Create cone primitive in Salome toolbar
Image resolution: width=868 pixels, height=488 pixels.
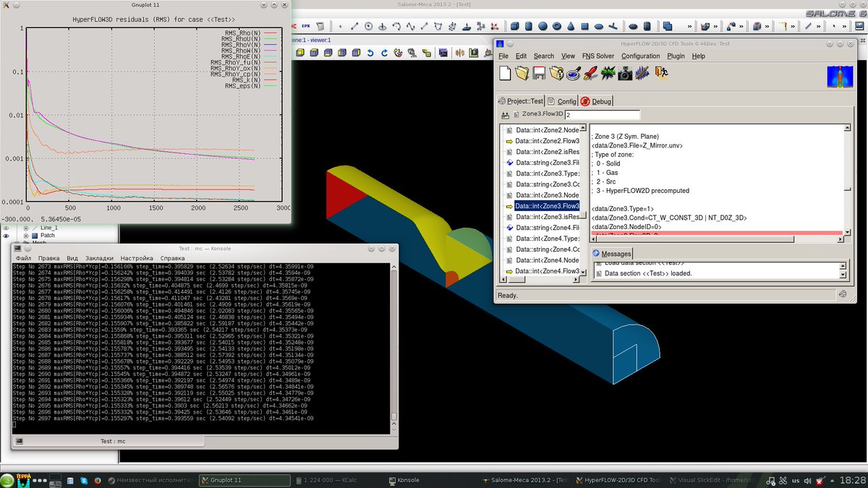571,27
